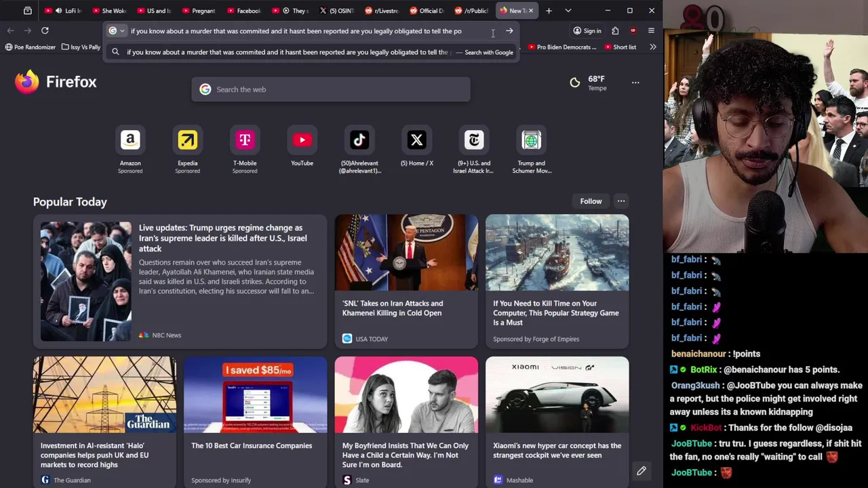Click the Sign in button
Screen dimensions: 868x488
[x=587, y=30]
